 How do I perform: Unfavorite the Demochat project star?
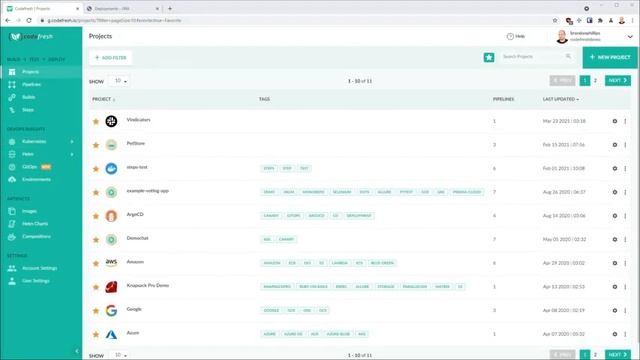click(x=96, y=240)
